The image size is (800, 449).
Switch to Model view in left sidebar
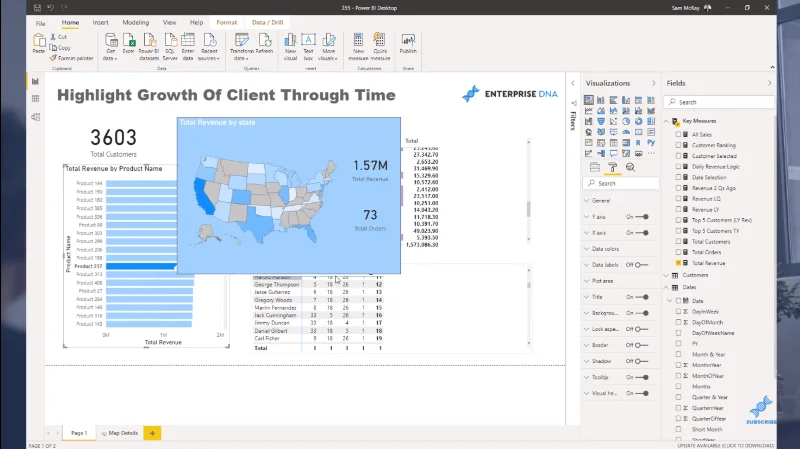coord(35,117)
